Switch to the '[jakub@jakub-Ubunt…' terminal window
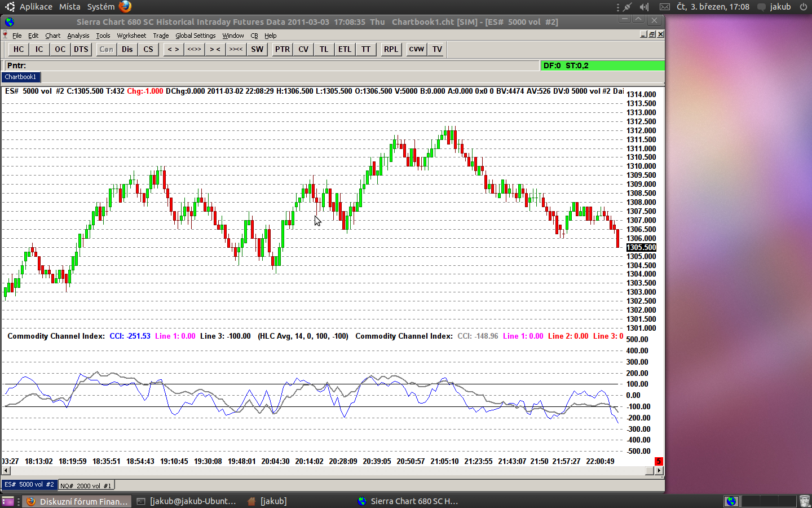This screenshot has width=812, height=508. point(188,501)
